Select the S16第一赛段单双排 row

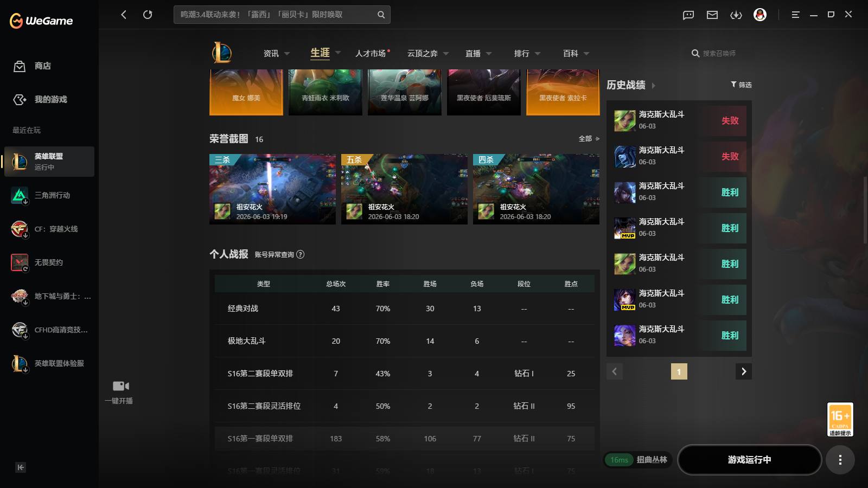click(405, 439)
